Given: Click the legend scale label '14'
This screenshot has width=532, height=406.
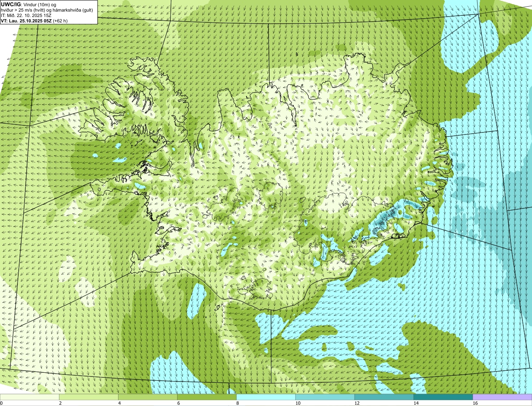Looking at the screenshot, I should 416,403.
